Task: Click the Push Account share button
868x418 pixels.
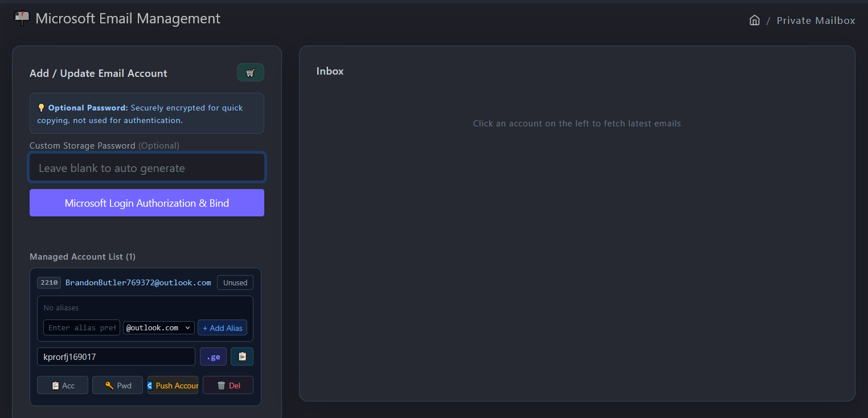Action: click(173, 386)
